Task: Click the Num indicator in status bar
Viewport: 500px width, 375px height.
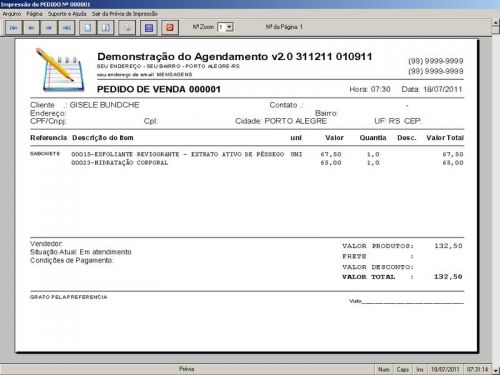Action: click(384, 369)
